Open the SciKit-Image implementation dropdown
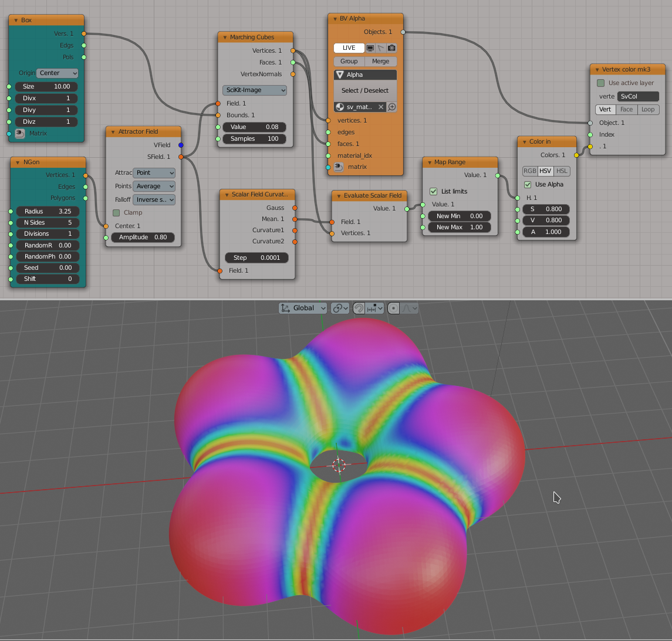This screenshot has height=641, width=672. pos(255,90)
